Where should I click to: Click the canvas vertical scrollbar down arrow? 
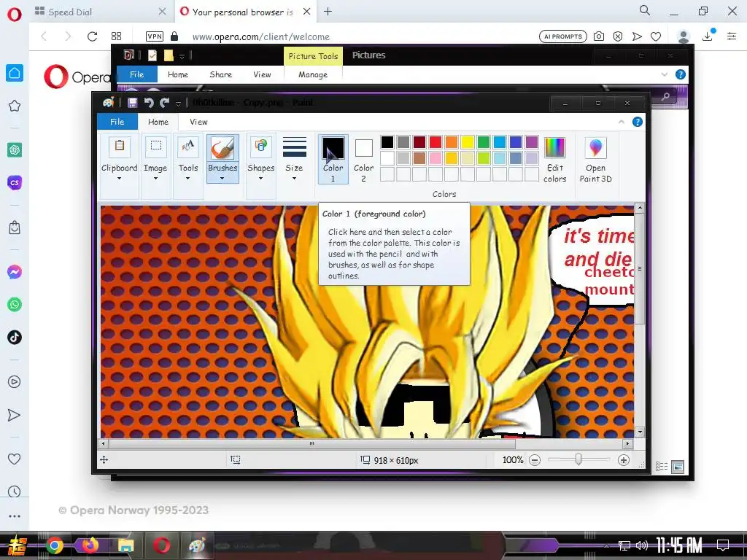point(640,432)
